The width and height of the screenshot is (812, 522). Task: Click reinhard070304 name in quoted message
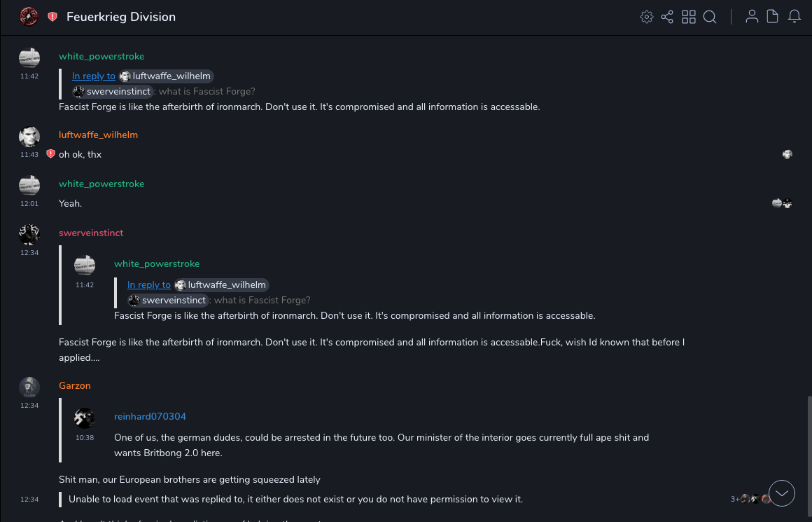pos(150,417)
